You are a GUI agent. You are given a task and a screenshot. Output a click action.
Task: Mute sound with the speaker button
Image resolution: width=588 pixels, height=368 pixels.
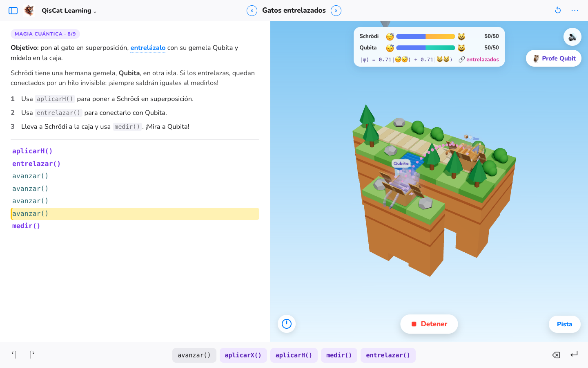[572, 37]
